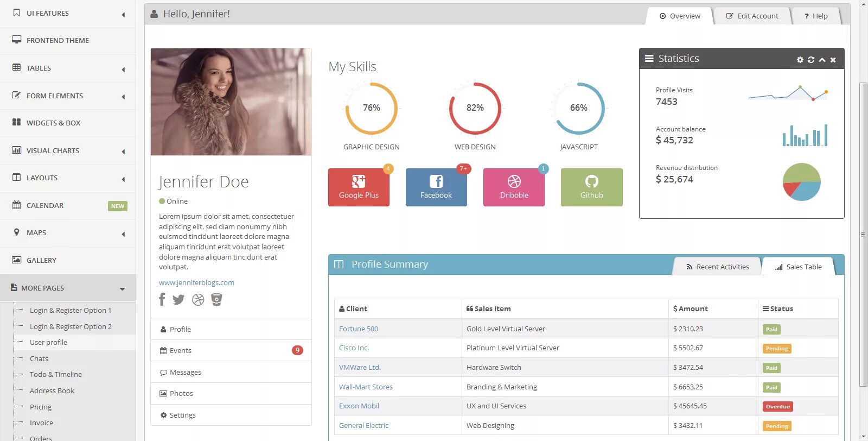Screen dimensions: 868x441
Task: Click the UI Features bookmark icon
Action: click(17, 12)
